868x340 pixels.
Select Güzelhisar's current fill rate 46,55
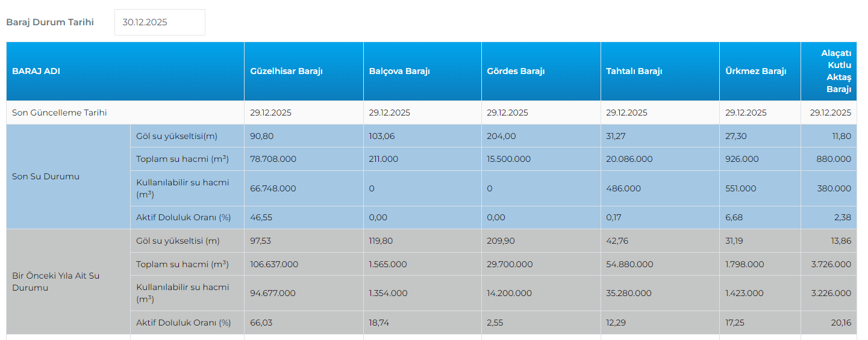click(x=261, y=217)
